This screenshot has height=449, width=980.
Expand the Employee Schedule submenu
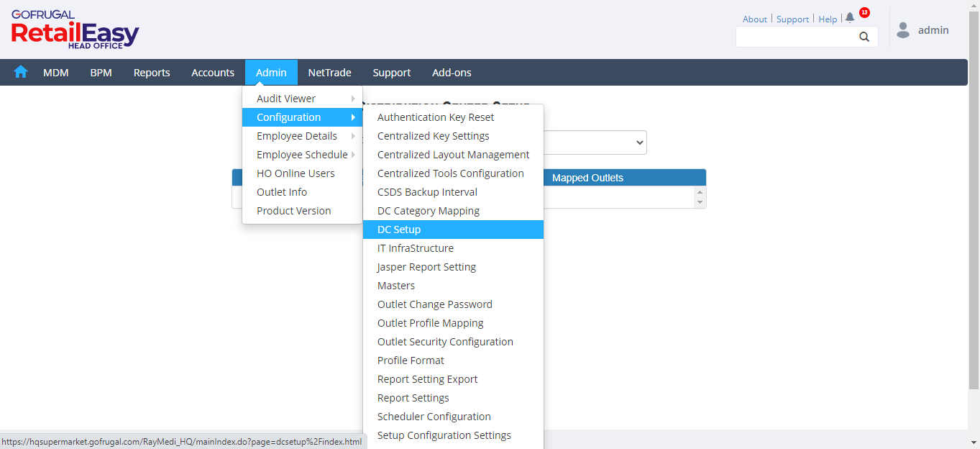click(302, 155)
